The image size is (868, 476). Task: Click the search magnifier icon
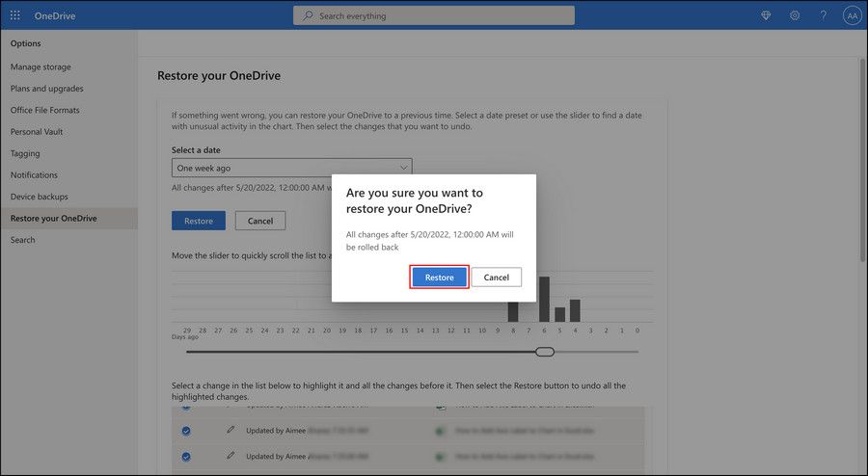(x=308, y=15)
